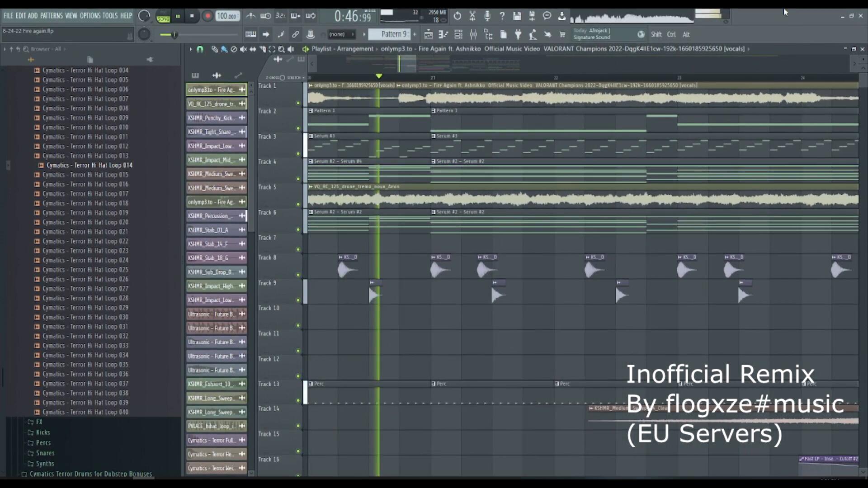Expand the Synths folder in browser
868x488 pixels.
45,464
